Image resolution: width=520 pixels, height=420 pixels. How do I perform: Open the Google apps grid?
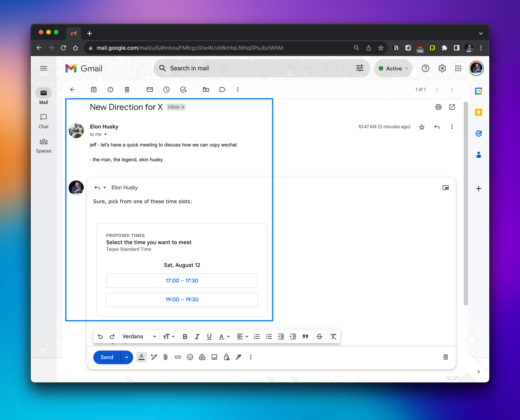[458, 68]
